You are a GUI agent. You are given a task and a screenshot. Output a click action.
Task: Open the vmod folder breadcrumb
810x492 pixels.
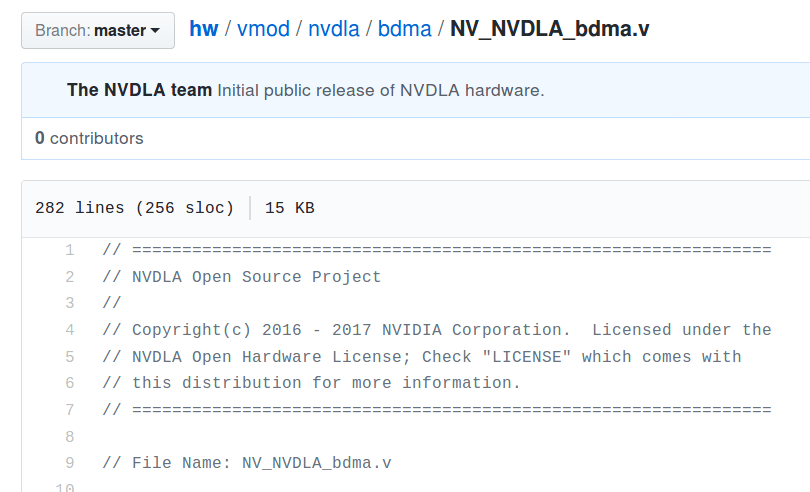263,28
